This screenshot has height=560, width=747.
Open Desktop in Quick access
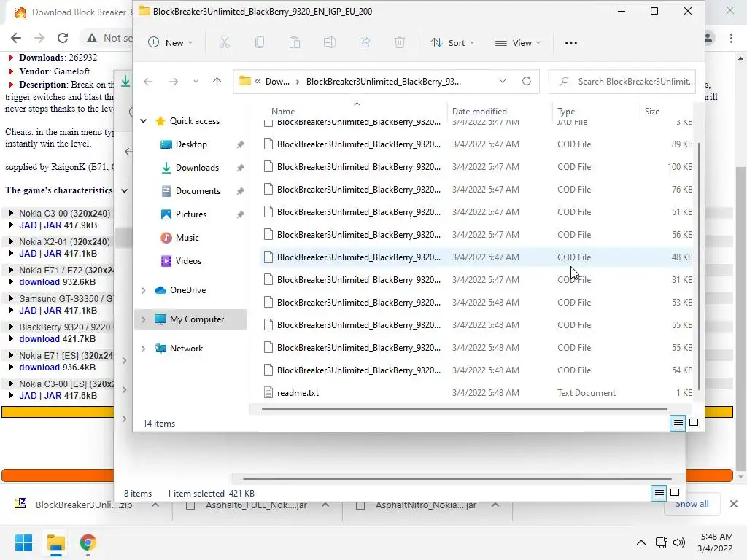click(191, 144)
